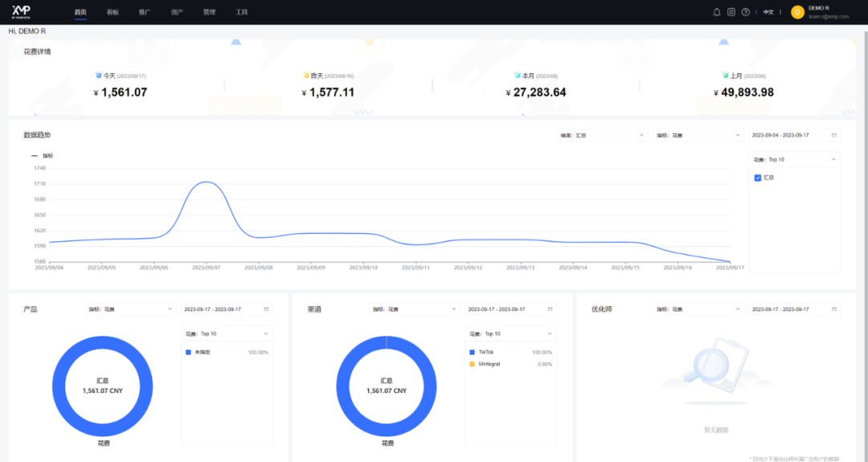Open the 工具 menu

(x=241, y=12)
